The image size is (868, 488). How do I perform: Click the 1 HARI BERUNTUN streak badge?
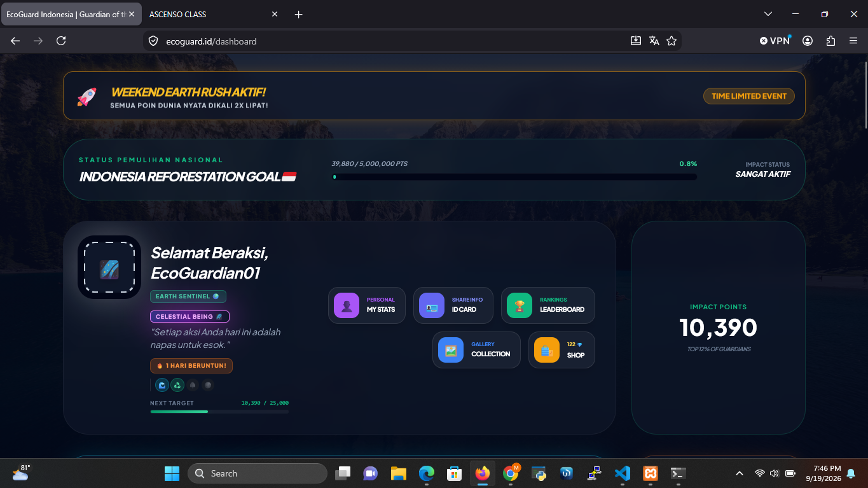[191, 366]
